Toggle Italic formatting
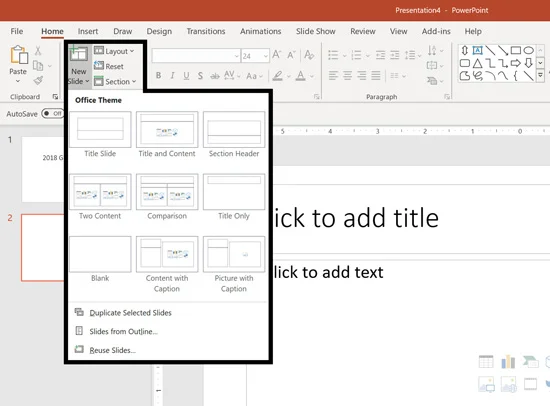Image resolution: width=550 pixels, height=406 pixels. [172, 75]
